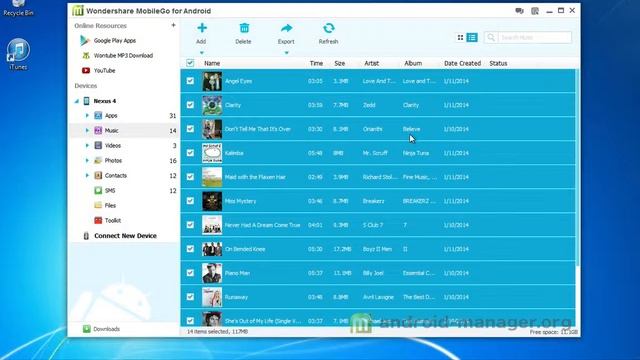Sort by Time column header
640x360 pixels.
click(x=316, y=63)
